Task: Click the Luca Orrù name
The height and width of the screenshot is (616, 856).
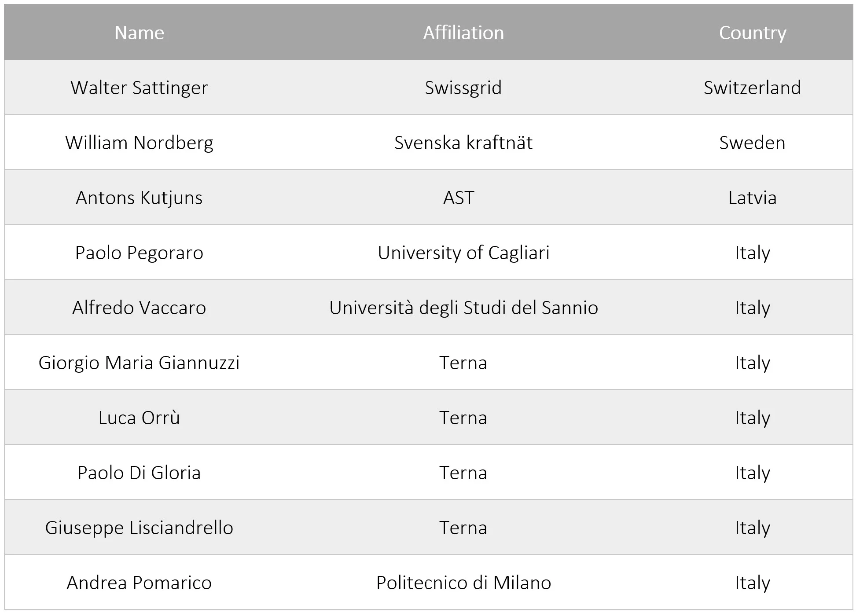Action: pyautogui.click(x=139, y=418)
